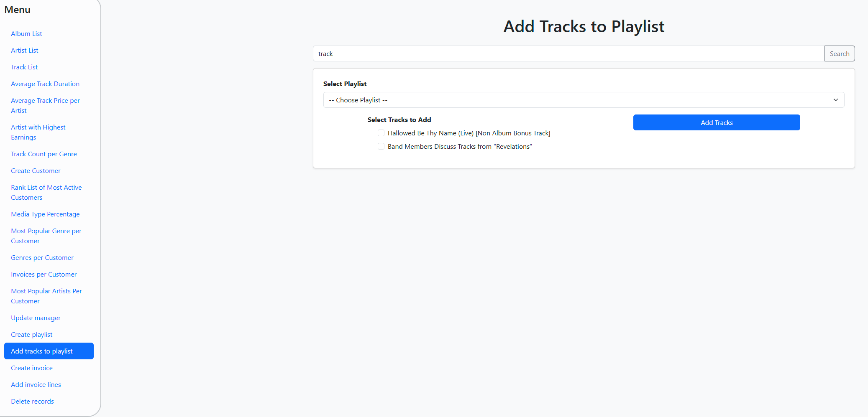Open the Create Customer page
The width and height of the screenshot is (868, 417).
tap(36, 170)
